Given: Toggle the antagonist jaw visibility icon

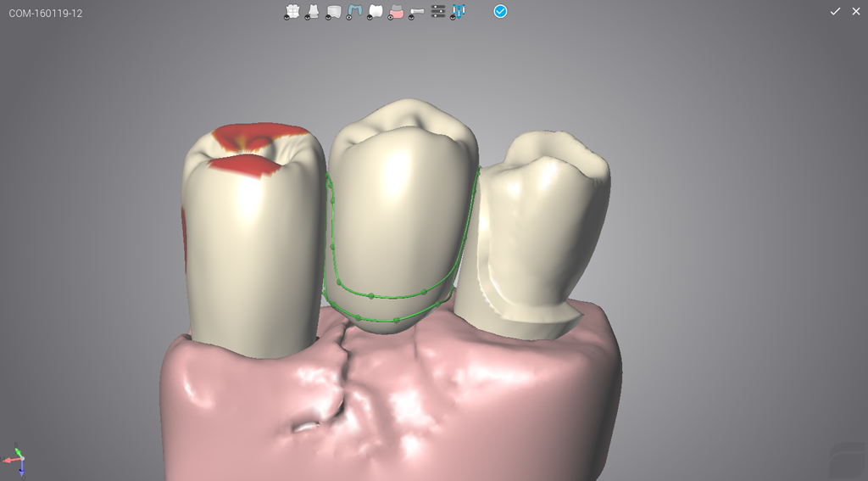Looking at the screenshot, I should click(292, 12).
